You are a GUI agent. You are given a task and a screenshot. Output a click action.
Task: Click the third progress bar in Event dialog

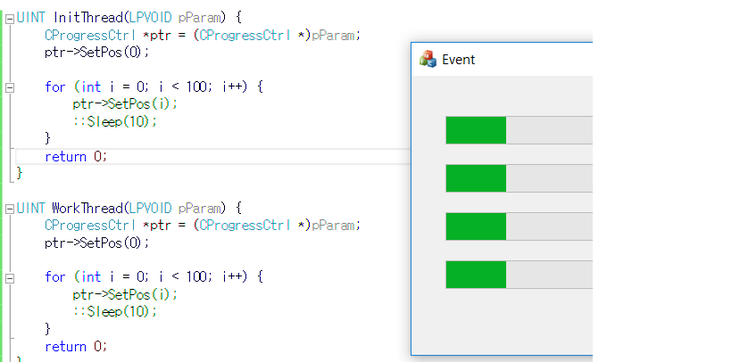[x=519, y=226]
